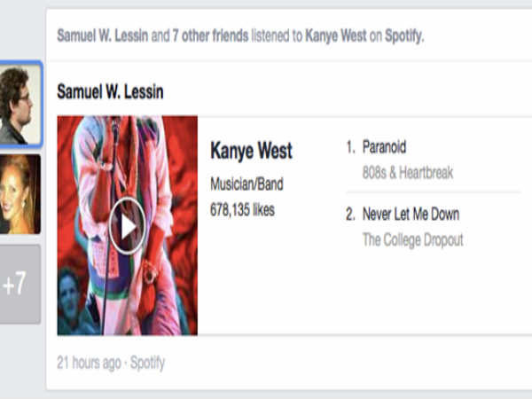
Task: Select the track Never Let Me Down
Action: tap(411, 214)
